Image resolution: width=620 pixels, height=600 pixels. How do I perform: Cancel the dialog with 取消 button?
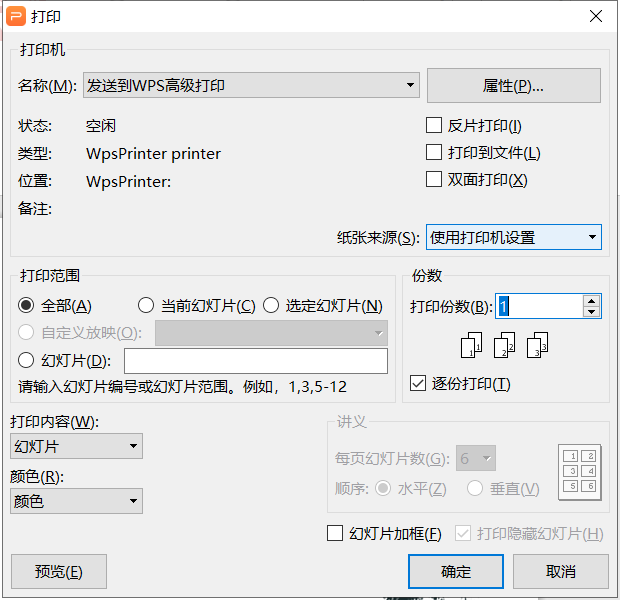click(561, 571)
